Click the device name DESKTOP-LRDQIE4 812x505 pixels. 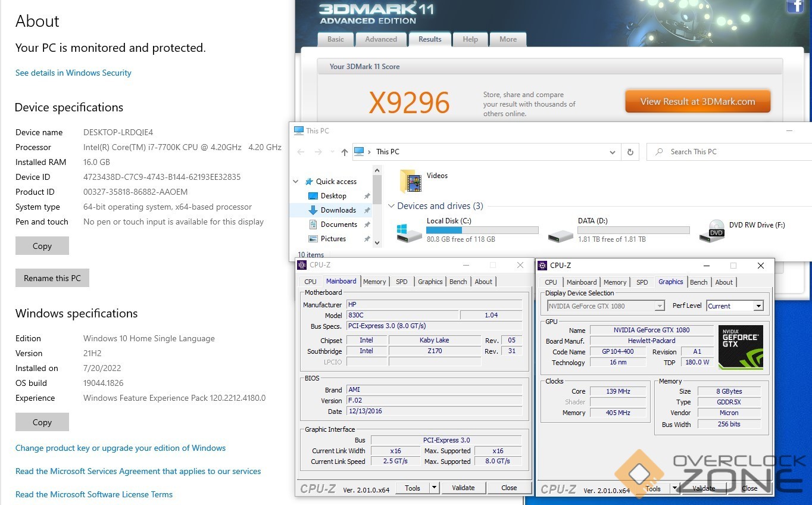coord(118,132)
